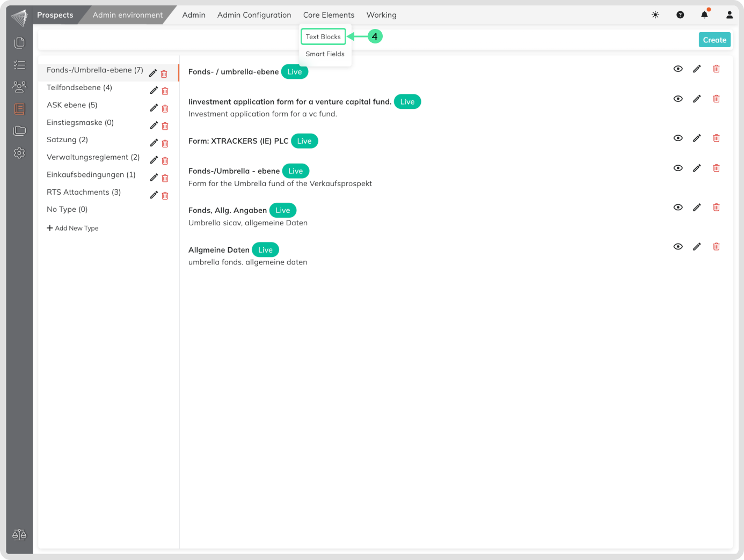Select the Teilfondsebene (4) type
This screenshot has height=560, width=744.
(x=79, y=87)
